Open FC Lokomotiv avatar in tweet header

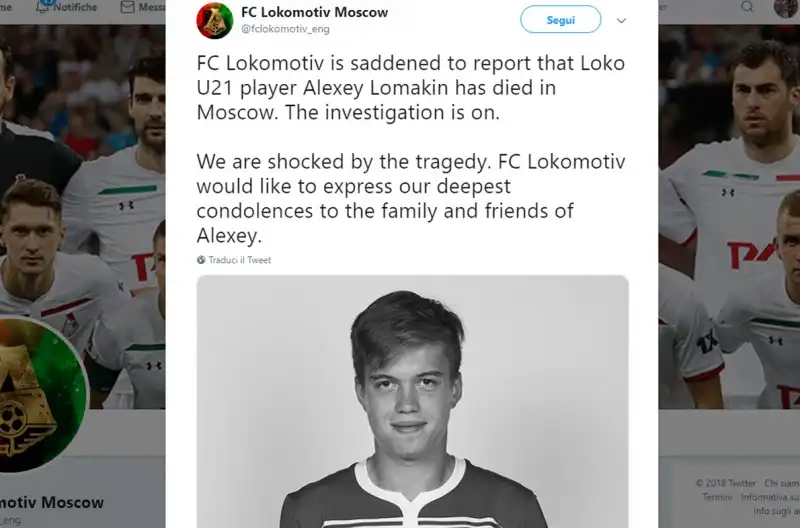(x=214, y=20)
